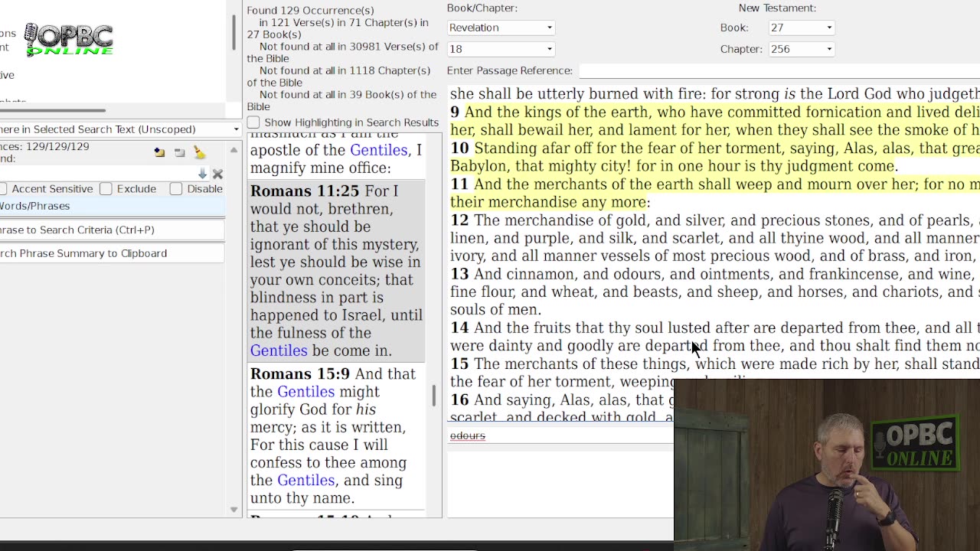Click the X icon to delete search phrase
Image resolution: width=980 pixels, height=551 pixels.
(x=217, y=174)
